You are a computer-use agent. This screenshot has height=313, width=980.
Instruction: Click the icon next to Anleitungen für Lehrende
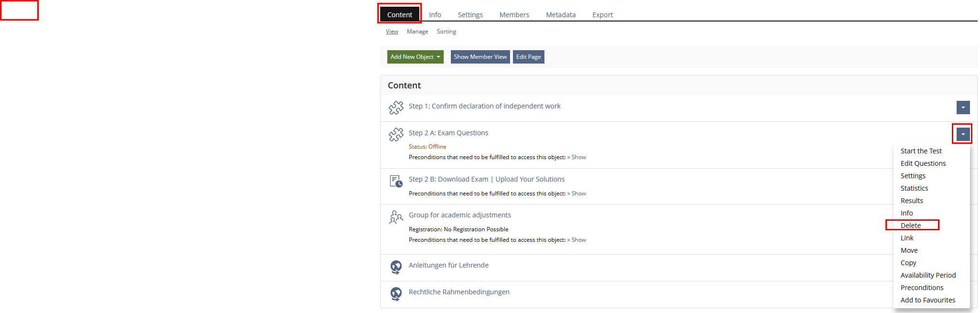(396, 267)
